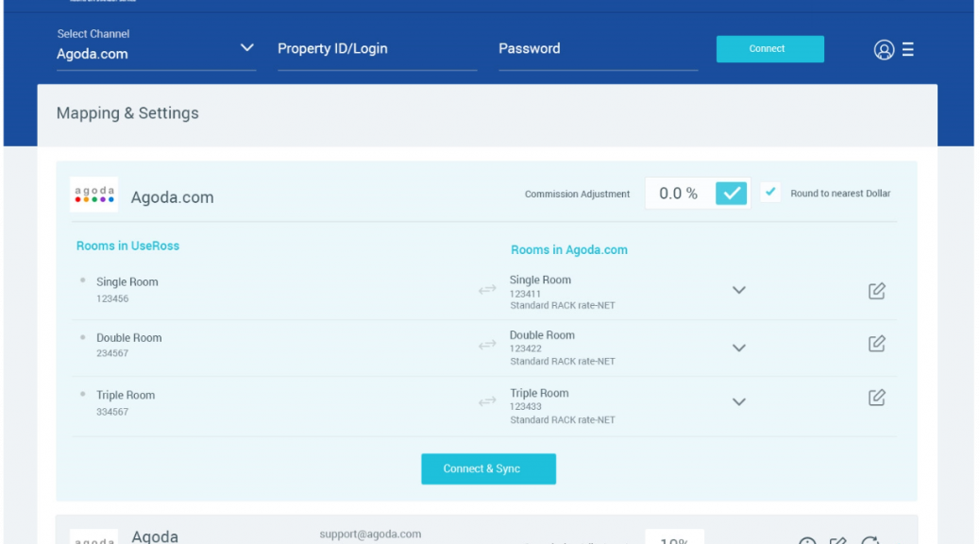The image size is (980, 544).
Task: Click Standard RACK rate-NET under Triple Room
Action: pos(563,420)
